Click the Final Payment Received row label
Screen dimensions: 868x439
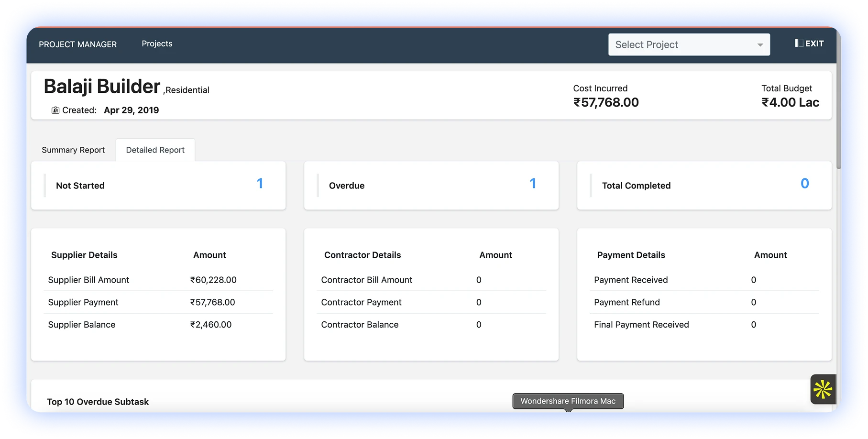point(641,325)
